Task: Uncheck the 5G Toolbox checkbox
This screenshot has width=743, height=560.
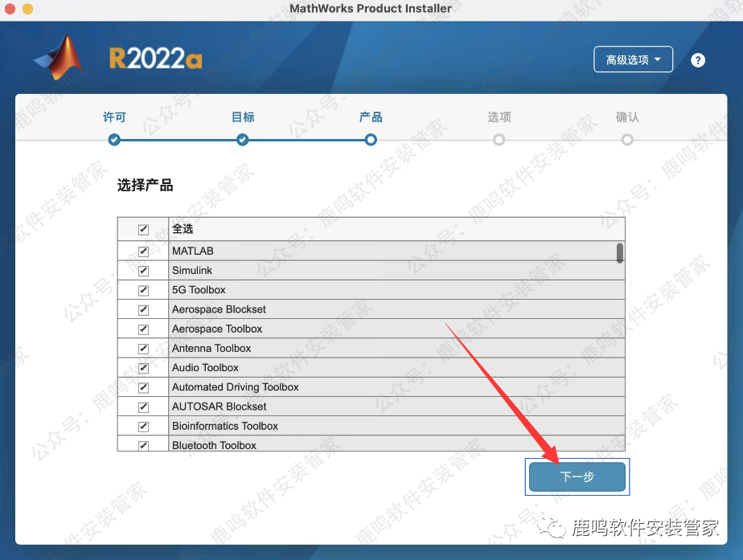Action: pos(144,290)
